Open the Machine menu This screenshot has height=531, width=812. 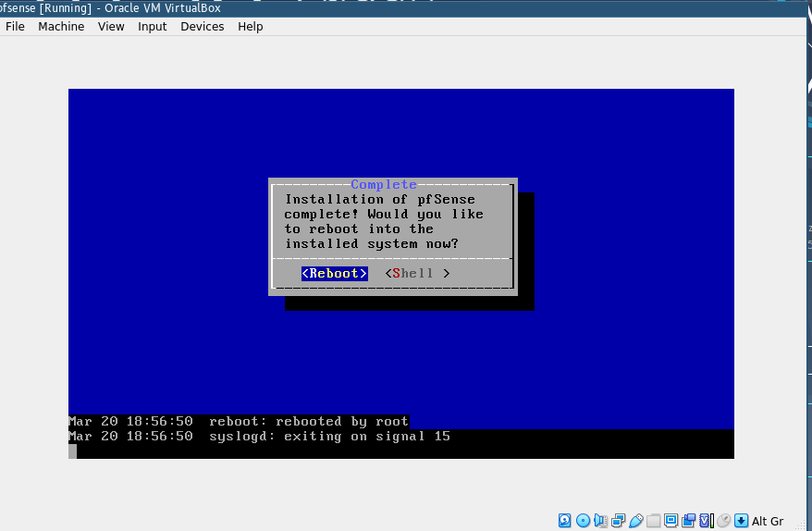[61, 27]
